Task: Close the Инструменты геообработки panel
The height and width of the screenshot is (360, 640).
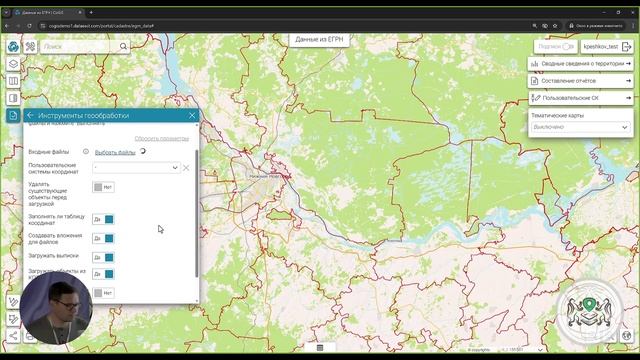Action: click(x=192, y=116)
